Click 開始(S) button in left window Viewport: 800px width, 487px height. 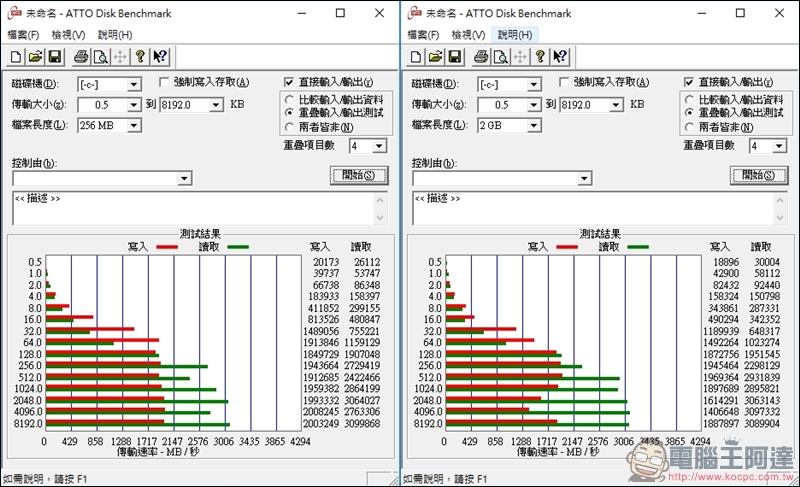[x=359, y=175]
